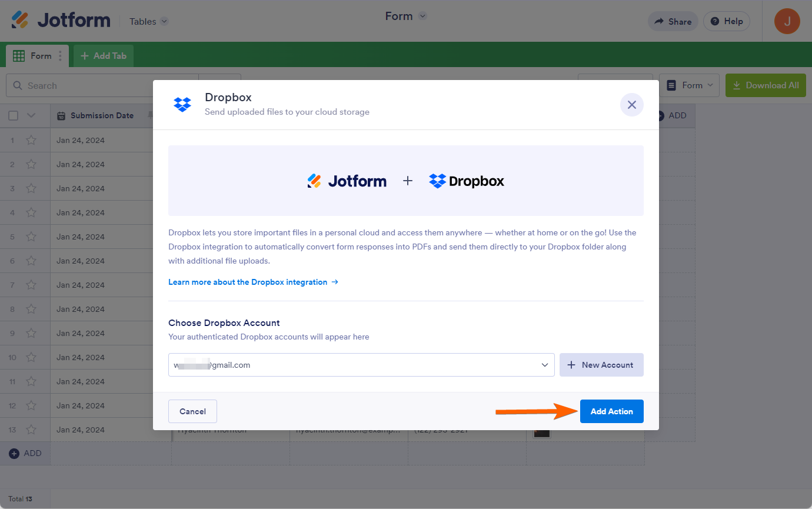The height and width of the screenshot is (509, 812).
Task: Open the Form view dropdown beside Download All
Action: pos(690,85)
